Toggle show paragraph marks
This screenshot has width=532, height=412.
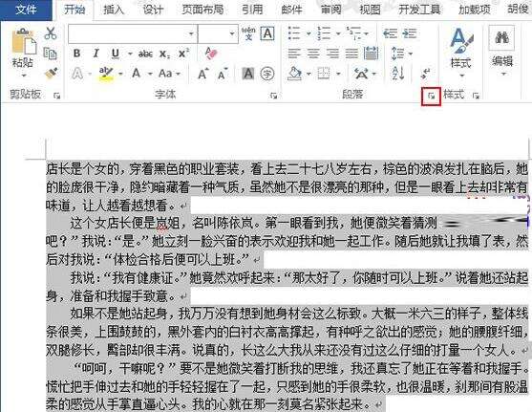[x=425, y=73]
